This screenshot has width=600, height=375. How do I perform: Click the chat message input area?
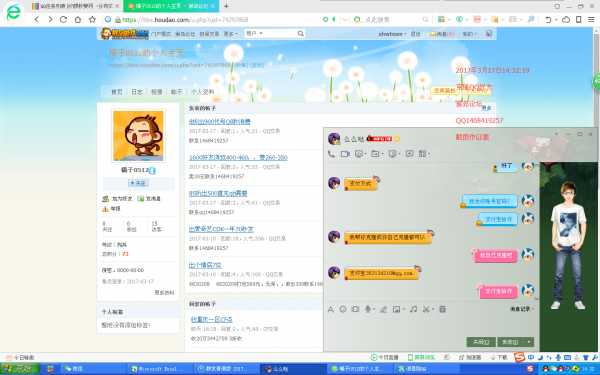click(430, 325)
